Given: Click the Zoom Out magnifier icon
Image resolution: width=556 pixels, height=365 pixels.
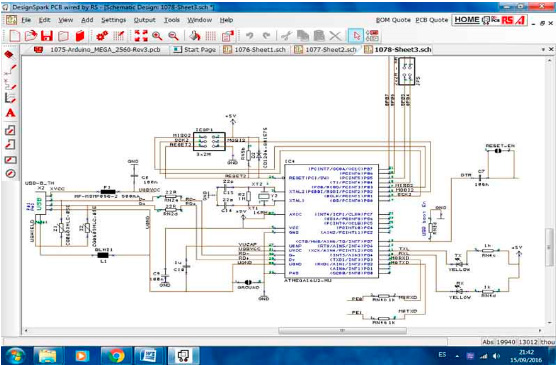Looking at the screenshot, I should click(x=173, y=36).
